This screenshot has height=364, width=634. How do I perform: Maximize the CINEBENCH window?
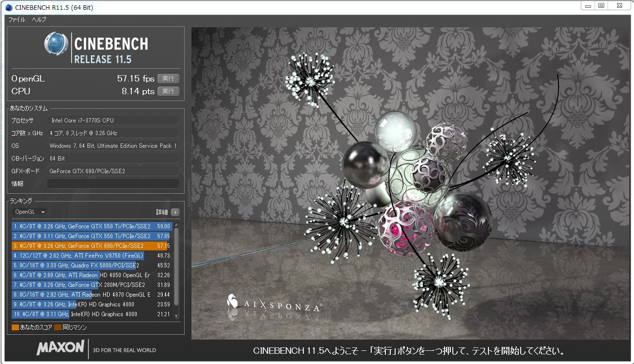click(602, 6)
